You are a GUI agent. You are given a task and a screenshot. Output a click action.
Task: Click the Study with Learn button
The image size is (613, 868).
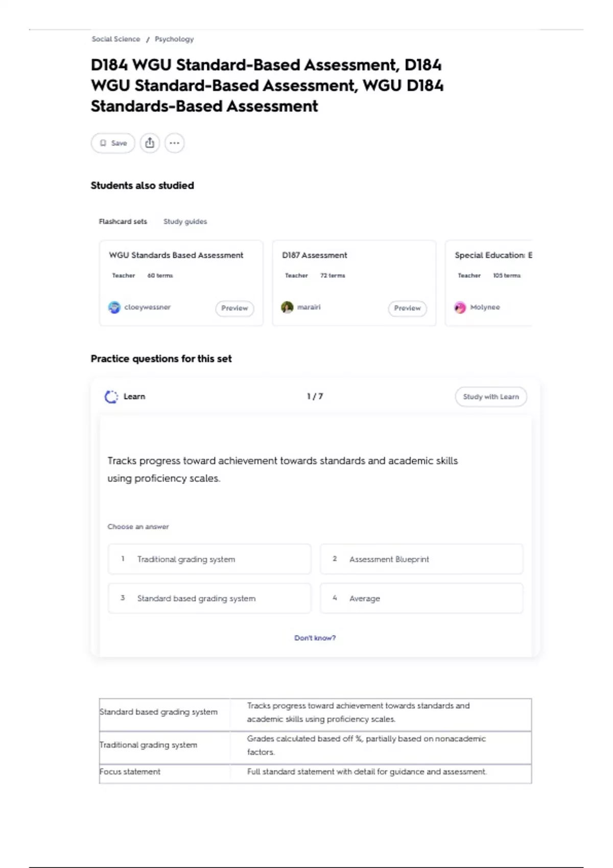click(491, 397)
